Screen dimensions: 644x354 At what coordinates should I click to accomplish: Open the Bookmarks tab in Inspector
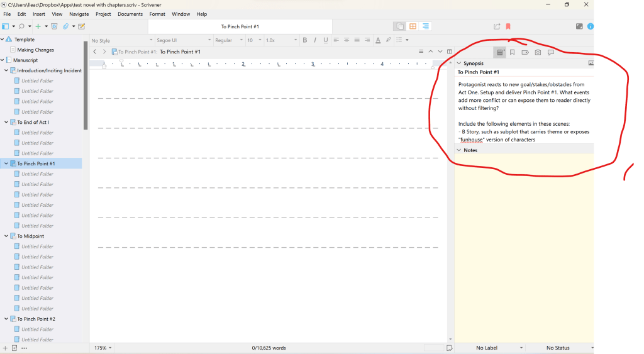[513, 52]
